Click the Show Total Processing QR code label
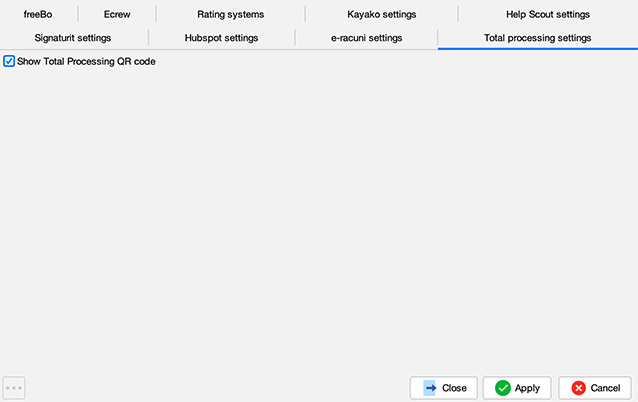The width and height of the screenshot is (638, 402). [86, 62]
